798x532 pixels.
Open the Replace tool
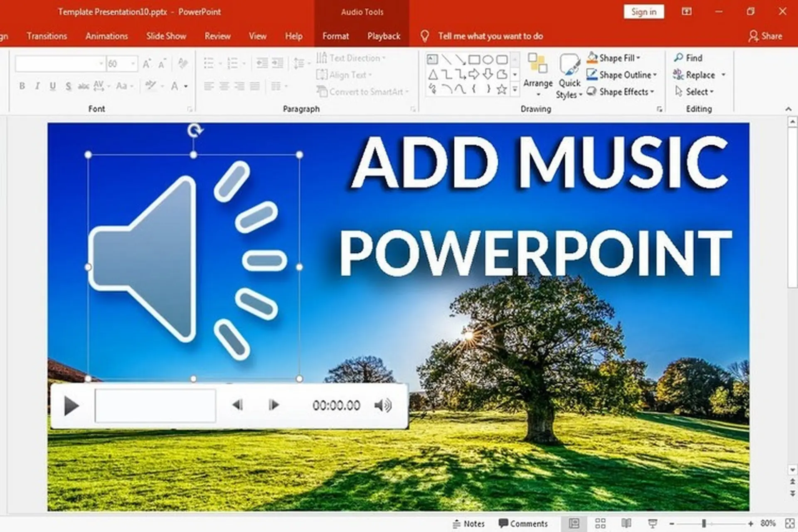pyautogui.click(x=697, y=75)
